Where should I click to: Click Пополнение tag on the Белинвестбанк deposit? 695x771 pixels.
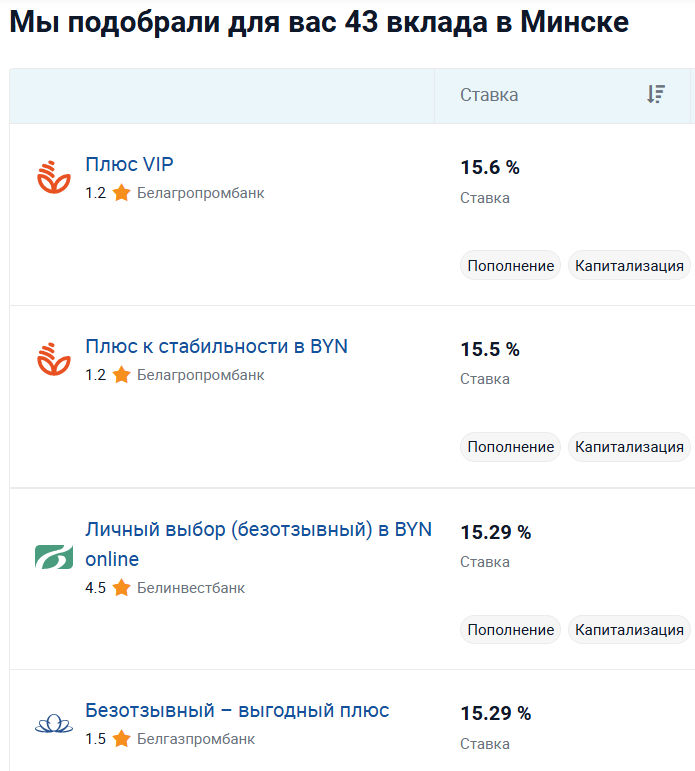tap(511, 629)
